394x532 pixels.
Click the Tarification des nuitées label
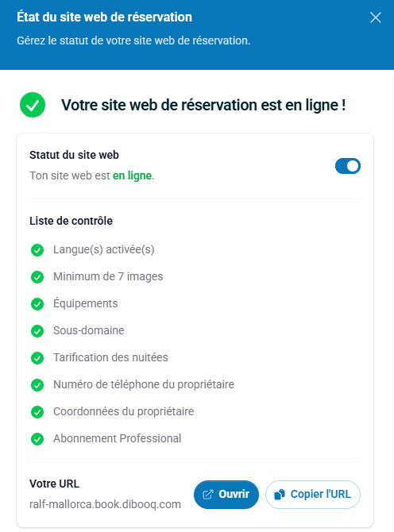click(x=110, y=357)
